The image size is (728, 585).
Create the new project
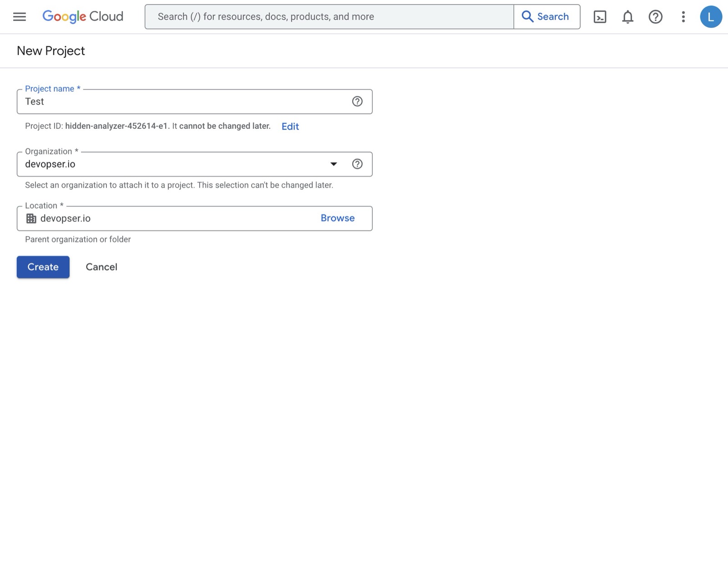43,267
